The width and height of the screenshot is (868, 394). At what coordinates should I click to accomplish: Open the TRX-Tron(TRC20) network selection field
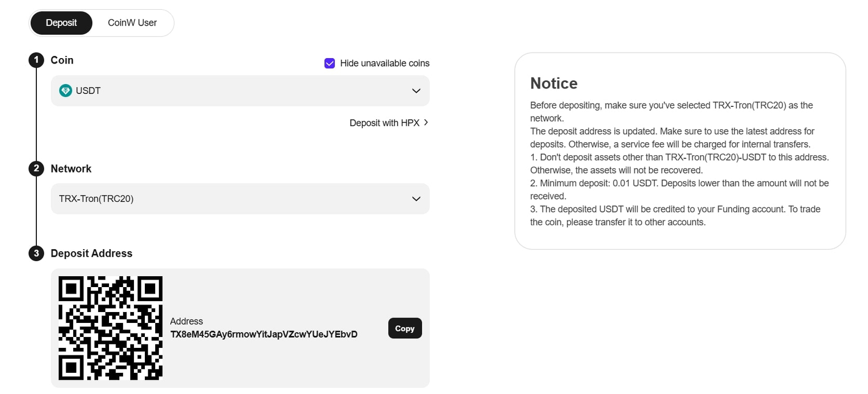(240, 199)
